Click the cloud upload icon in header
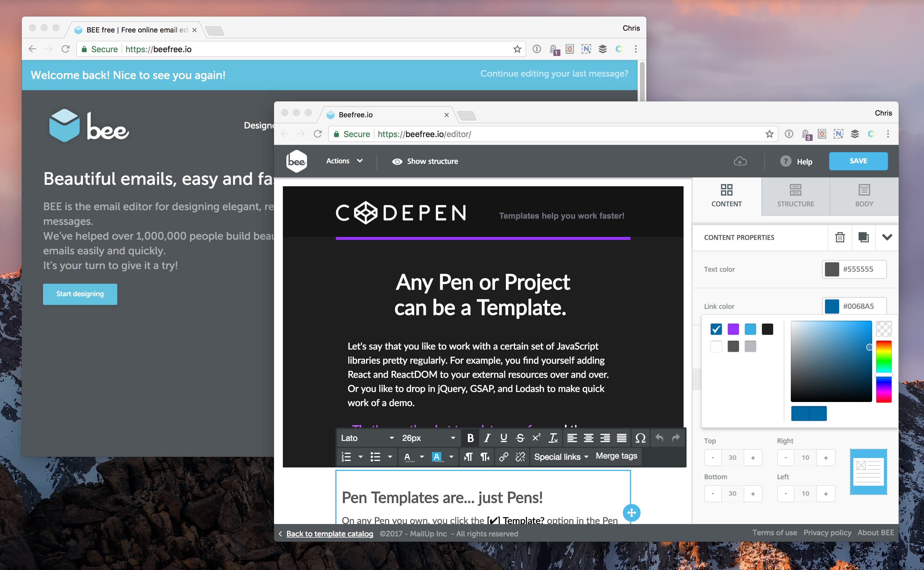 [x=740, y=161]
